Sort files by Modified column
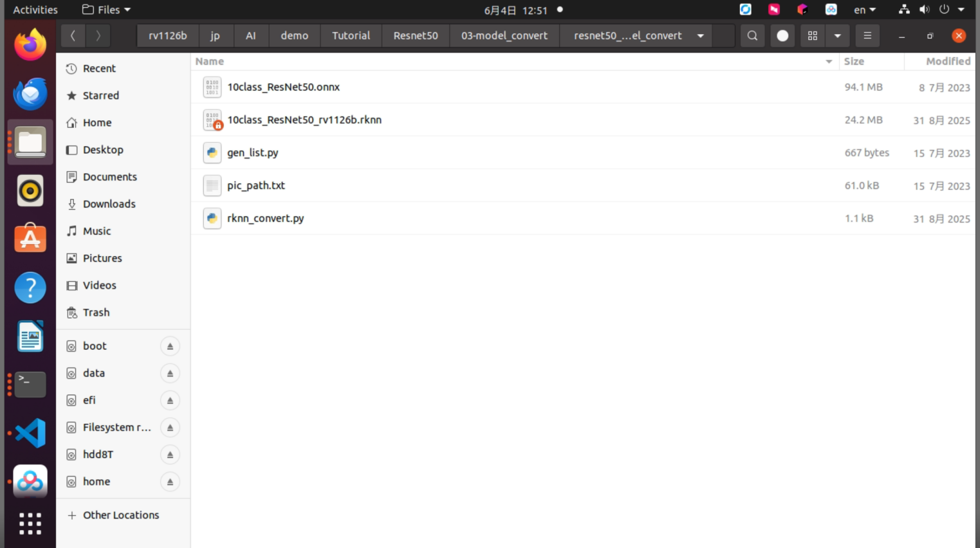 click(939, 61)
